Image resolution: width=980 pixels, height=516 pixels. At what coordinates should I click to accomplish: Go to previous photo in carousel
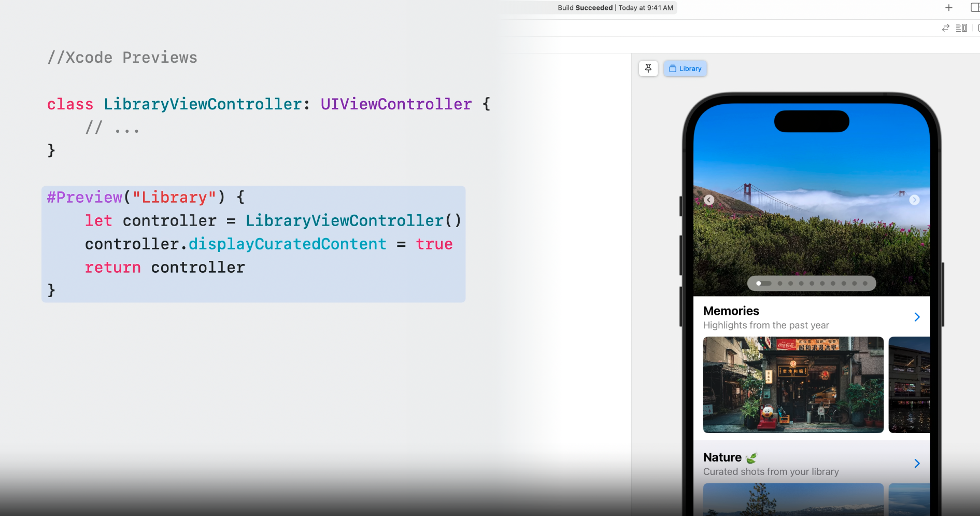[709, 200]
